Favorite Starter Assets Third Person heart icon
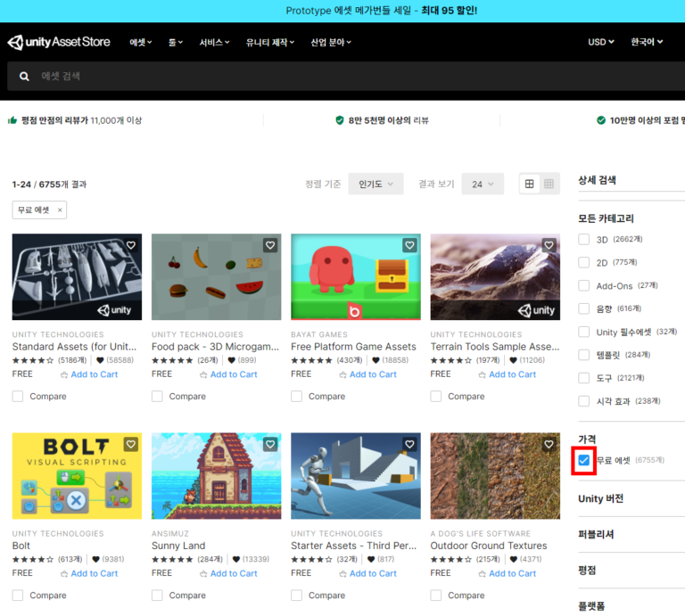This screenshot has height=616, width=685. (409, 445)
